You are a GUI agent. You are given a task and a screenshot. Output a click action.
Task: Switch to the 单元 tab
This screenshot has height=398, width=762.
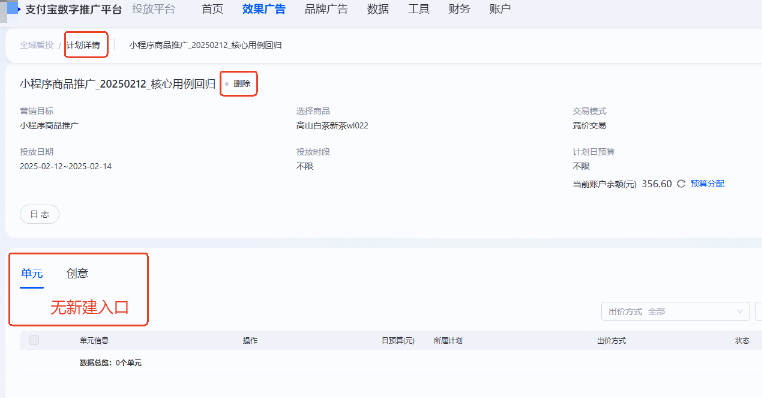[x=32, y=274]
